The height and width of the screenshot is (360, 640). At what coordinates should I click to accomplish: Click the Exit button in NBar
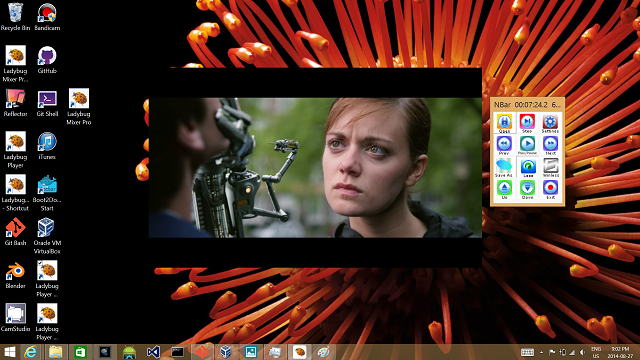[550, 189]
